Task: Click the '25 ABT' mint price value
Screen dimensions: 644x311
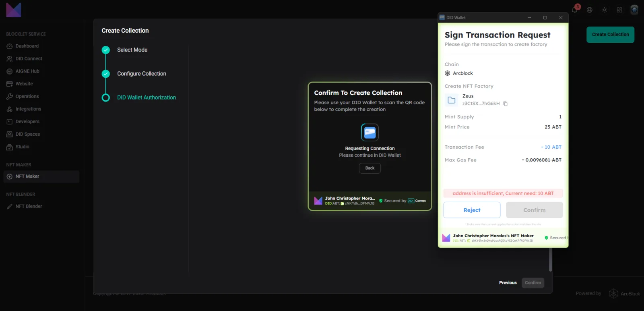Action: [553, 127]
